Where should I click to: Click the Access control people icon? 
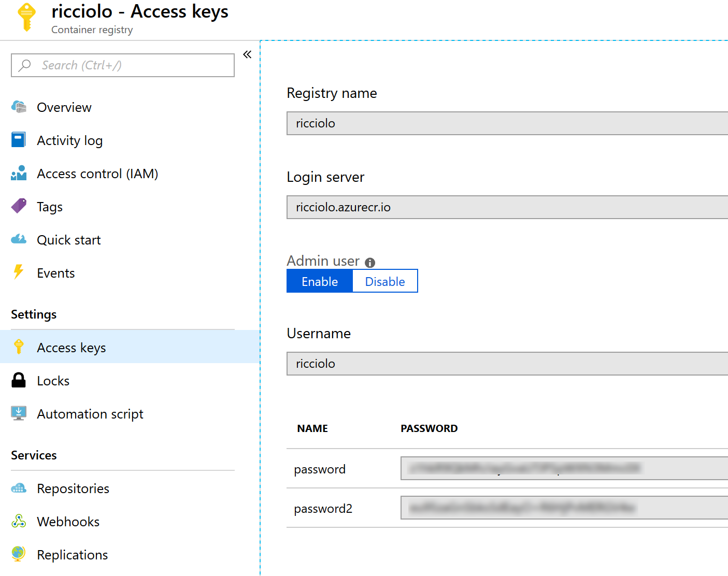click(x=19, y=173)
